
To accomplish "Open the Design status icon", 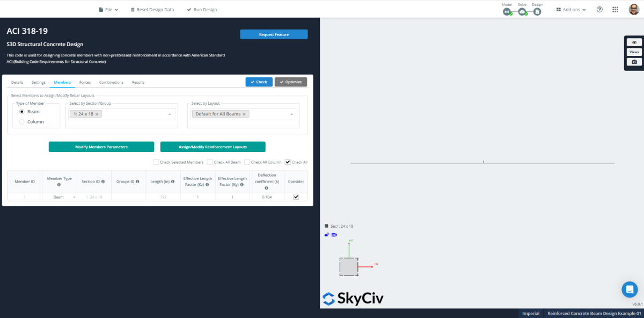I will pyautogui.click(x=537, y=12).
